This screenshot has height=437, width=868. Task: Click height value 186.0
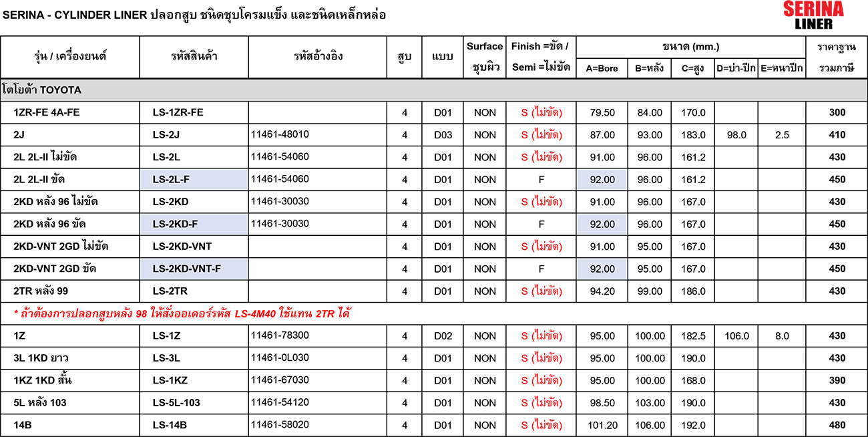click(693, 291)
